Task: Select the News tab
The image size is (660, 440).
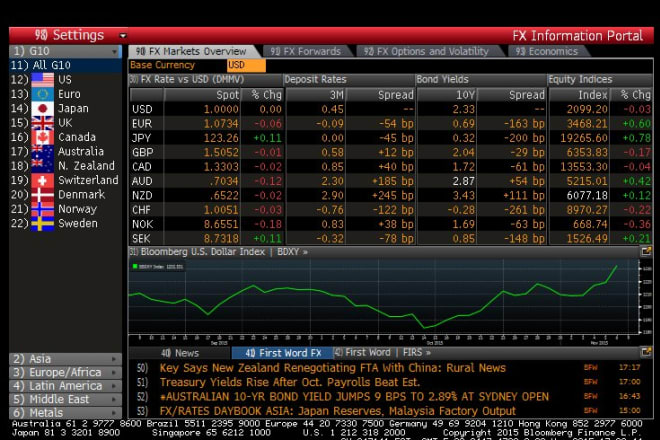Action: 180,353
